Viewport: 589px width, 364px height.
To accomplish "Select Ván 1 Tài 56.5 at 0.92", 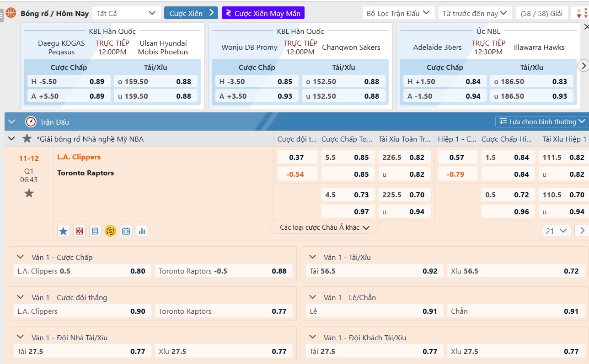I will [x=375, y=271].
